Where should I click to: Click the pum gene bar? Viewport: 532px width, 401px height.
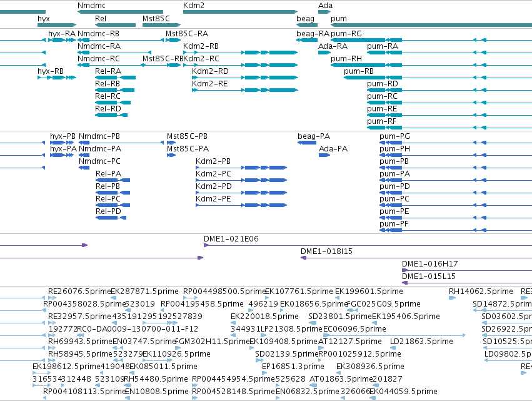[x=431, y=25]
